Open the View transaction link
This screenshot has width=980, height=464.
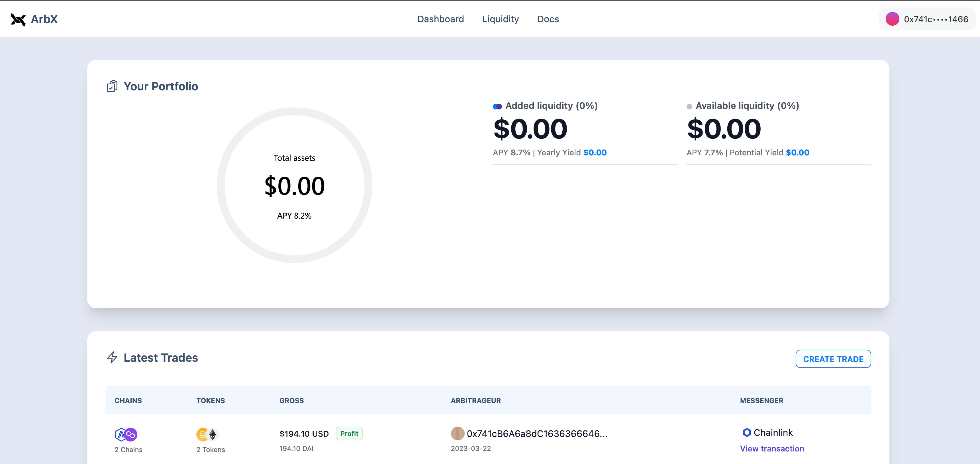point(772,449)
